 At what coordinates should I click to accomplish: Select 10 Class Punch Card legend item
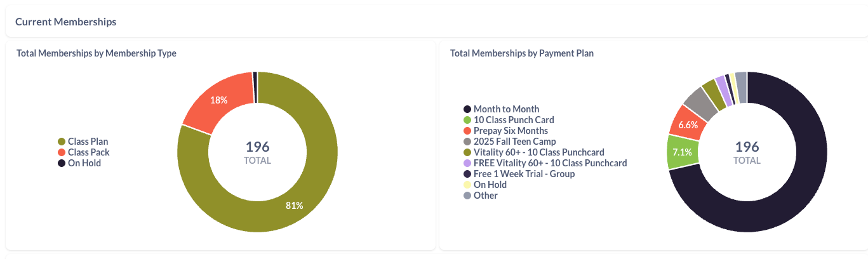[514, 120]
